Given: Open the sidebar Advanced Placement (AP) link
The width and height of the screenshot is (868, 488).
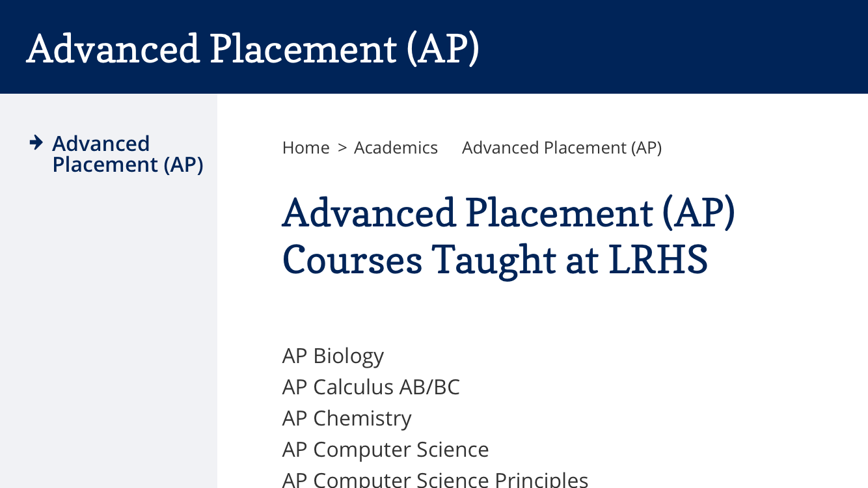Looking at the screenshot, I should (128, 154).
